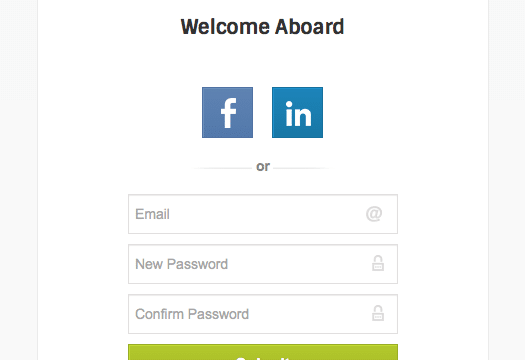Viewport: 525px width, 360px height.
Task: Click the New Password placeholder text
Action: pyautogui.click(x=181, y=264)
